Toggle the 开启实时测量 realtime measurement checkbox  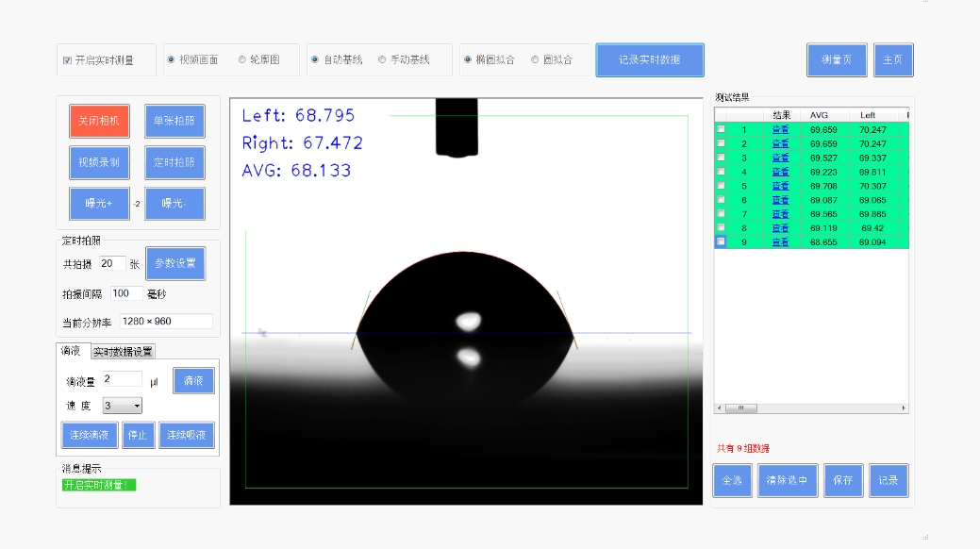[x=67, y=60]
